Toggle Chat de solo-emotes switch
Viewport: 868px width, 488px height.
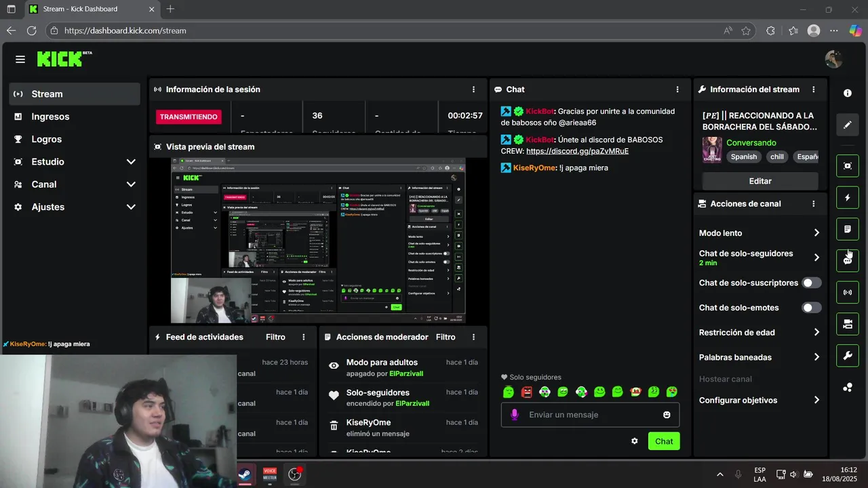click(x=812, y=308)
